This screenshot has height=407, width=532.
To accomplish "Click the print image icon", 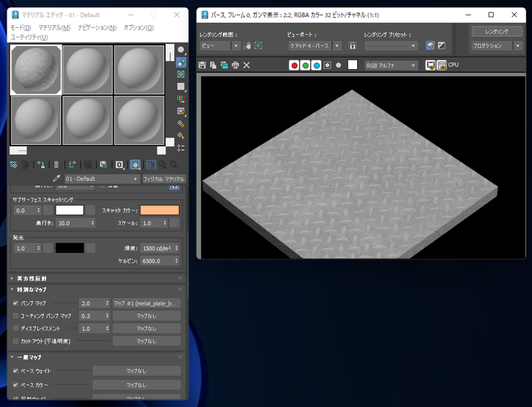I will (x=235, y=65).
